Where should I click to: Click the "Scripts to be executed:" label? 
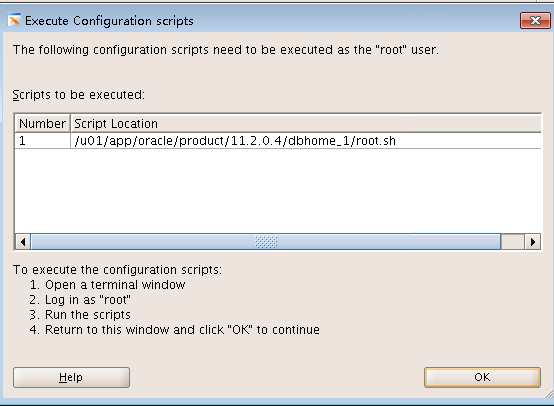(78, 95)
